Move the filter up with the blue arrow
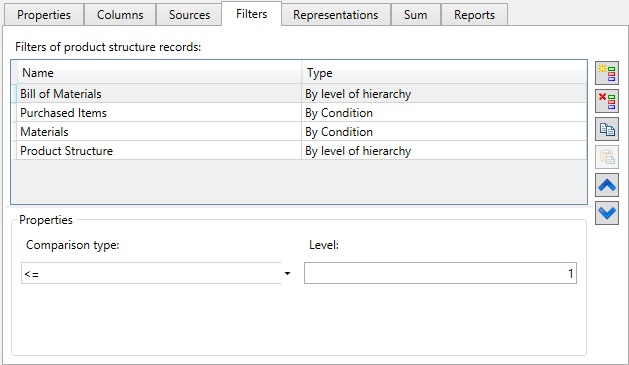Screen dimensions: 629x365 click(607, 185)
